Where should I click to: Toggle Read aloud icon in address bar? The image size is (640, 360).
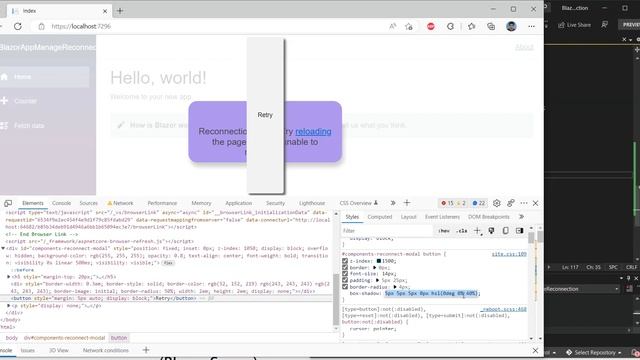393,27
